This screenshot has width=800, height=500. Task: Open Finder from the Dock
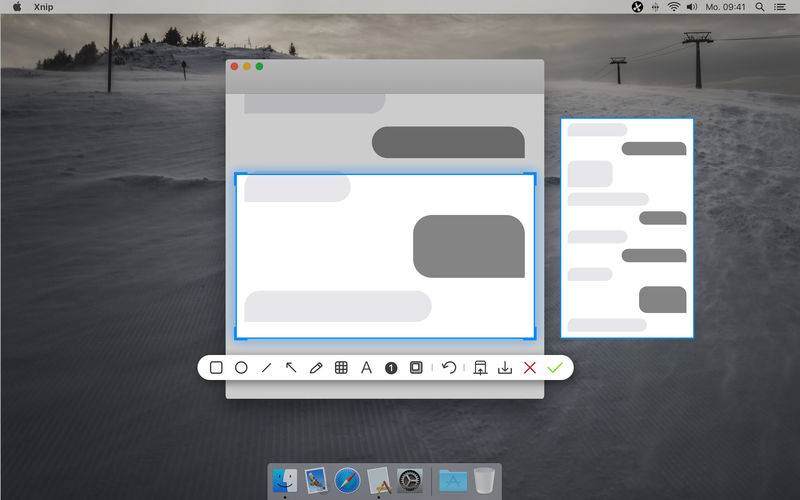coord(285,480)
